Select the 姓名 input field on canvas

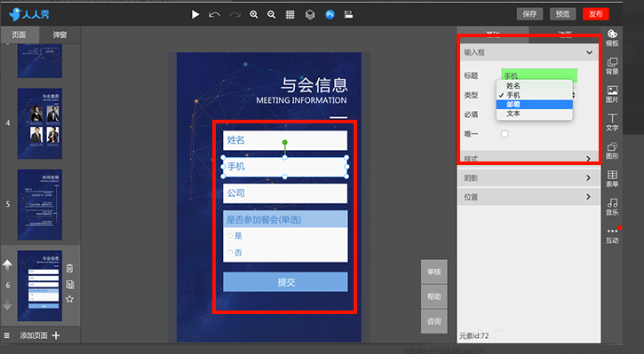point(285,140)
